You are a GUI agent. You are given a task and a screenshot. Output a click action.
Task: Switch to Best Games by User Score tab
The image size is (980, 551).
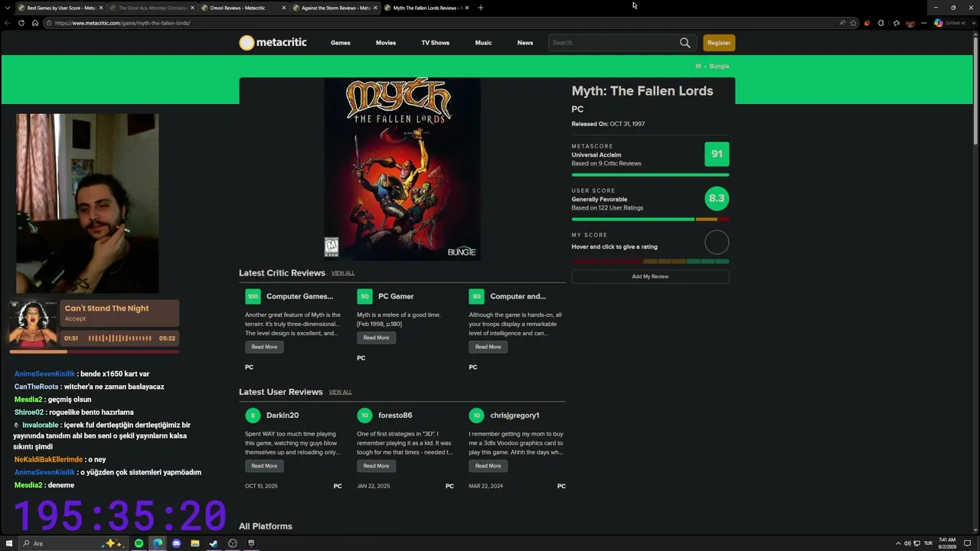point(61,8)
